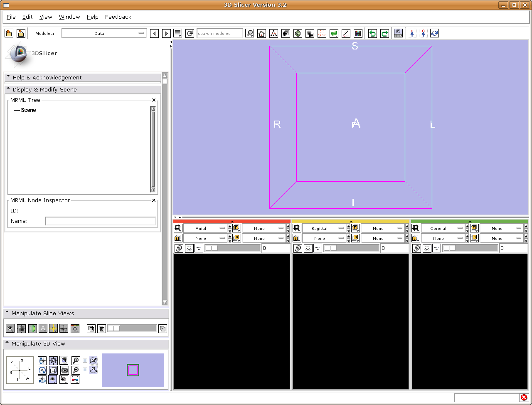The width and height of the screenshot is (532, 405).
Task: Click the Color module multicolor grid icon
Action: [x=358, y=33]
